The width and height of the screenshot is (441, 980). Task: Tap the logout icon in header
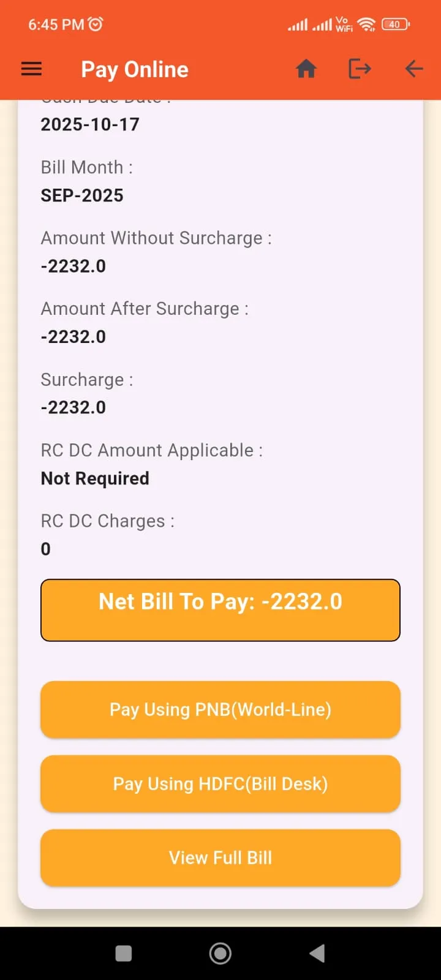[360, 69]
